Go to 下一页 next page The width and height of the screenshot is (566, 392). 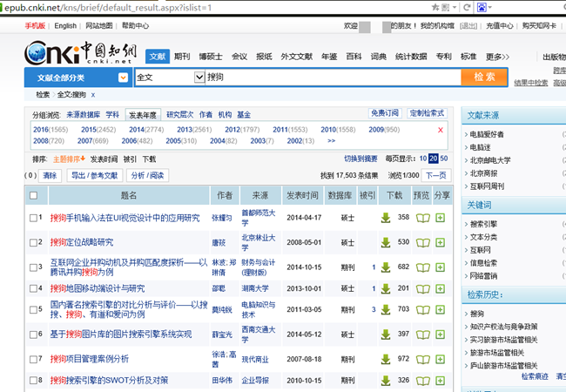pyautogui.click(x=436, y=175)
